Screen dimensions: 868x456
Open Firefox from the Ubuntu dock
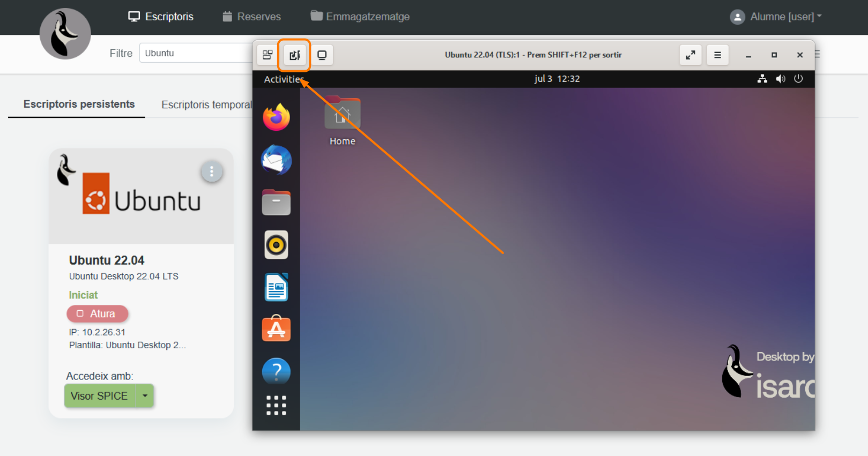point(276,117)
